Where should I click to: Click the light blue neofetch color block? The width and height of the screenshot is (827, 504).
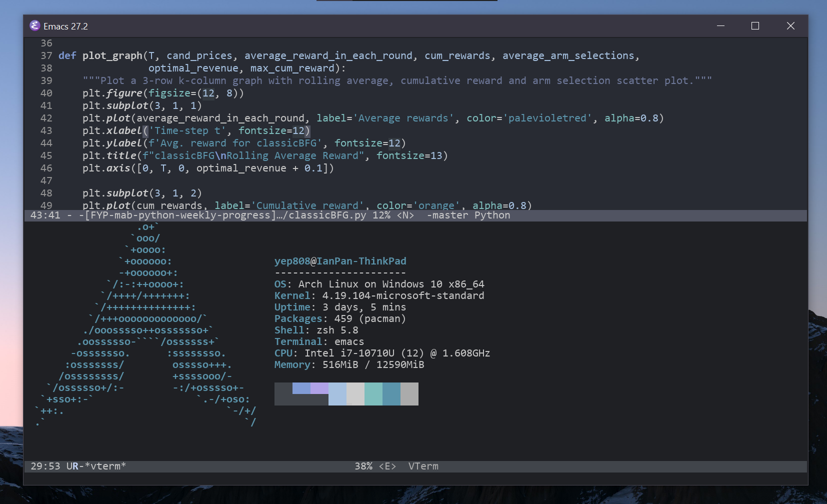(337, 394)
